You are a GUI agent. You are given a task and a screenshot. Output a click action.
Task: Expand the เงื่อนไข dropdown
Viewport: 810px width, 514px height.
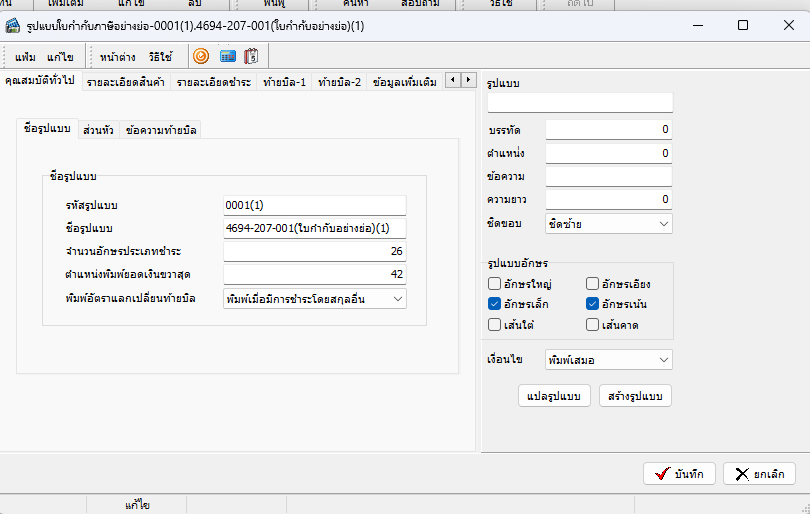tap(609, 359)
